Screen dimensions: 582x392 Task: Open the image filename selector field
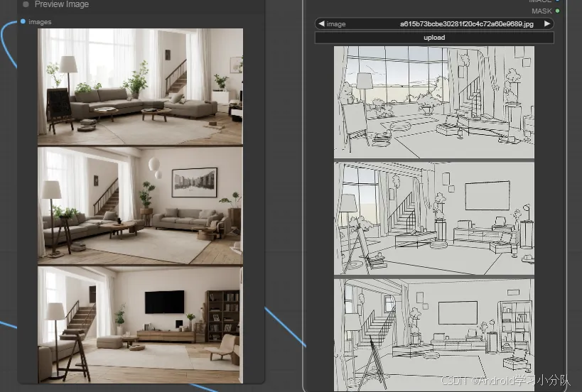click(434, 23)
